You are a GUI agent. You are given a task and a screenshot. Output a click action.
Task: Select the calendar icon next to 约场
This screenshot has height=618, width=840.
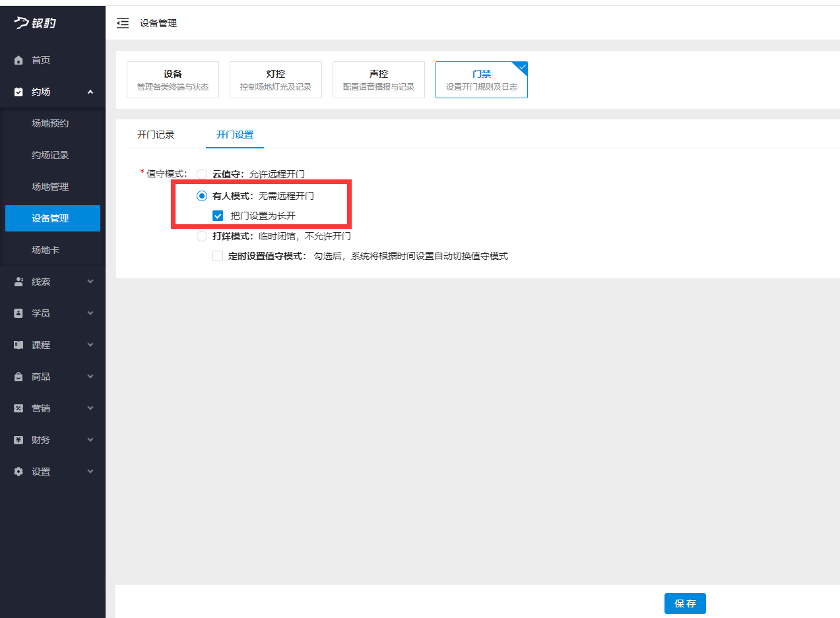(18, 92)
